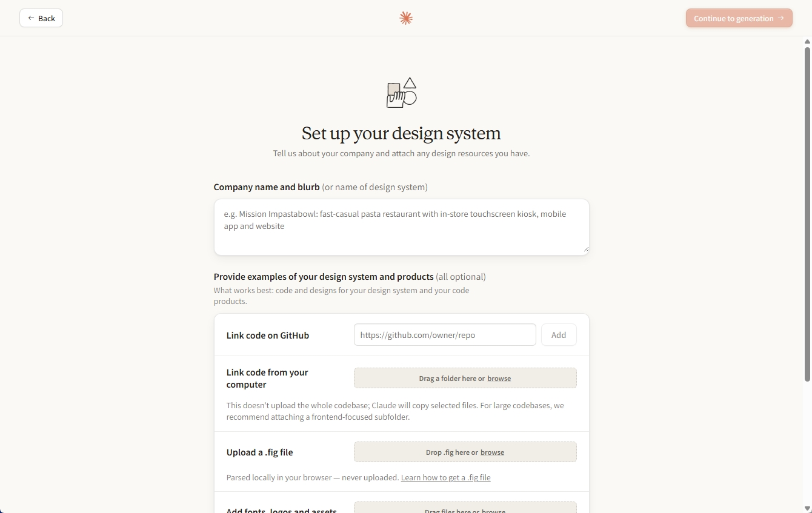Click the Drop .fig here drop zone
This screenshot has width=812, height=513.
pos(465,452)
